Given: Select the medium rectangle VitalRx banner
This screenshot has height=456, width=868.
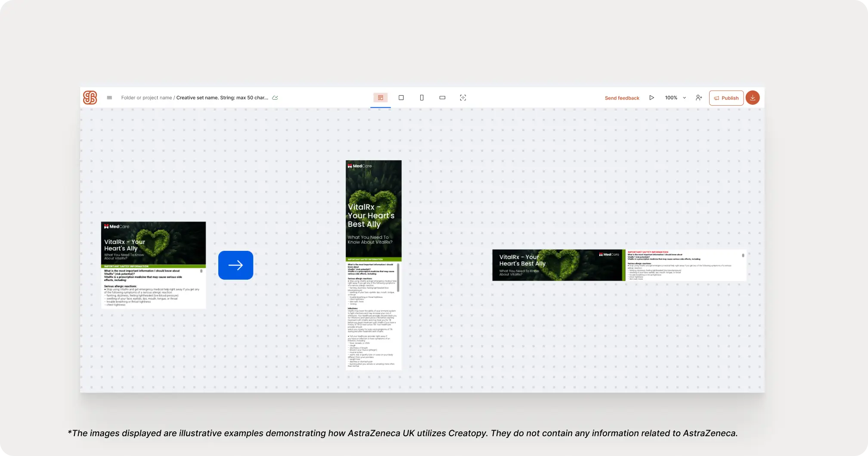Looking at the screenshot, I should pyautogui.click(x=153, y=265).
